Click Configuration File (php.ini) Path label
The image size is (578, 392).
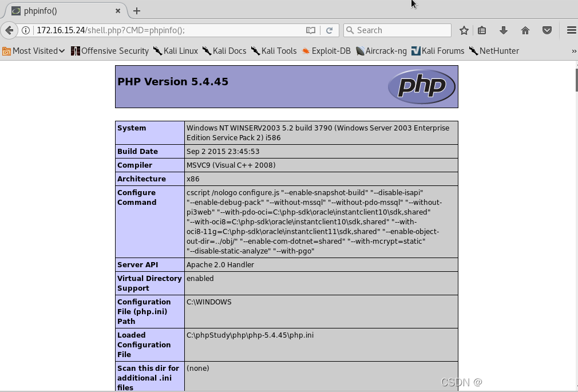point(144,312)
